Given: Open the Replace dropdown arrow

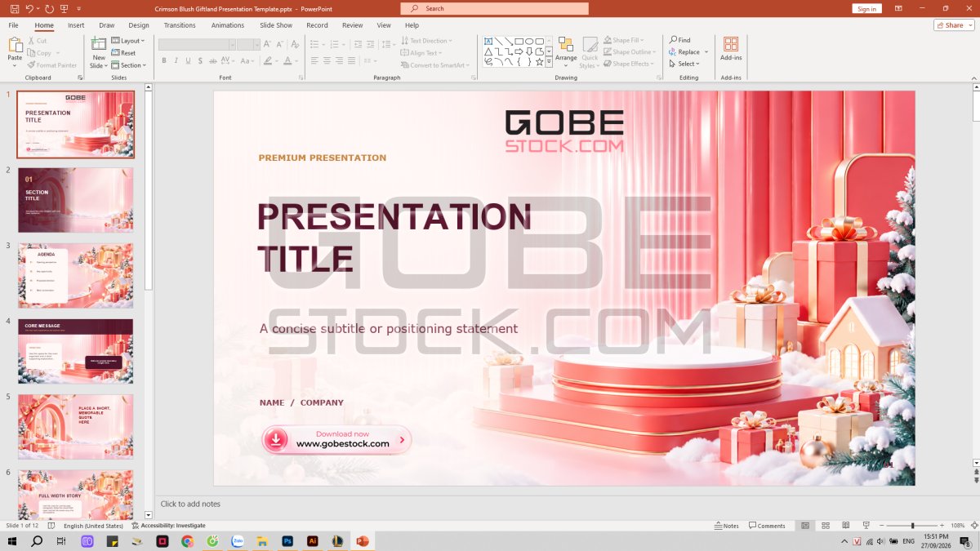Looking at the screenshot, I should coord(706,52).
